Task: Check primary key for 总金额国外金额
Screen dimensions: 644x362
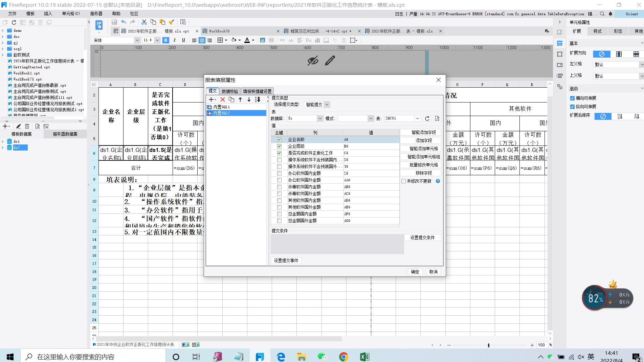Action: [279, 221]
